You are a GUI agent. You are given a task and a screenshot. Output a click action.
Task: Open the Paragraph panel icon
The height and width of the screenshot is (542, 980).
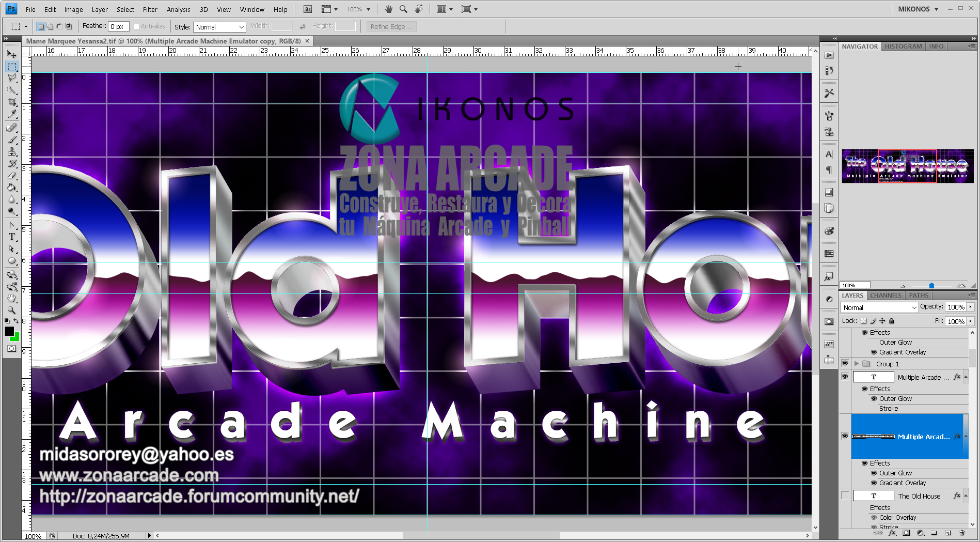[x=829, y=170]
